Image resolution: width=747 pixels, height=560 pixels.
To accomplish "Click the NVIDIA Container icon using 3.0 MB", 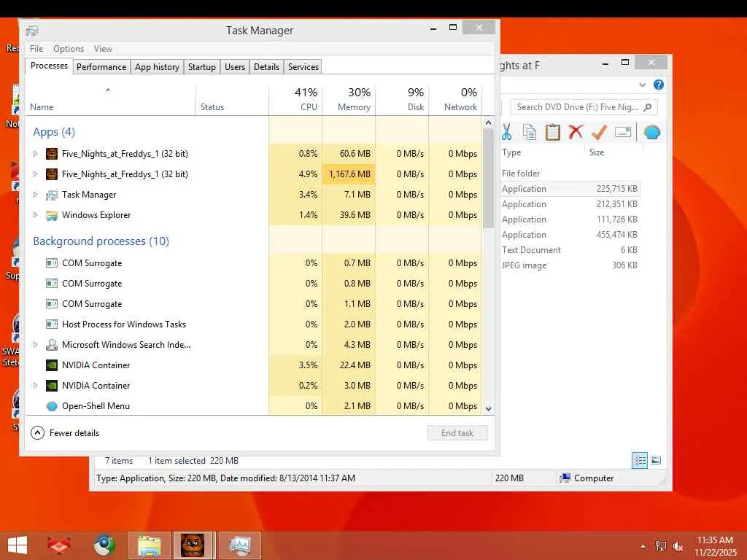I will 52,386.
